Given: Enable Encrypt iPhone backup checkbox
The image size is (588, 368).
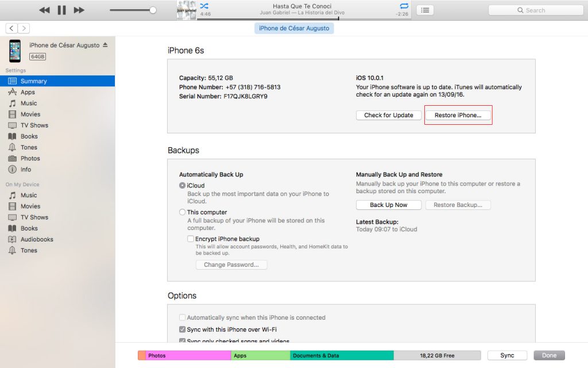Looking at the screenshot, I should [x=191, y=239].
